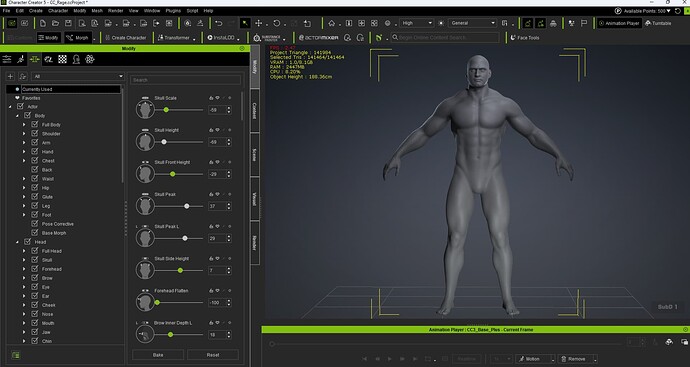
Task: Click the Save Project disk icon
Action: (x=68, y=23)
